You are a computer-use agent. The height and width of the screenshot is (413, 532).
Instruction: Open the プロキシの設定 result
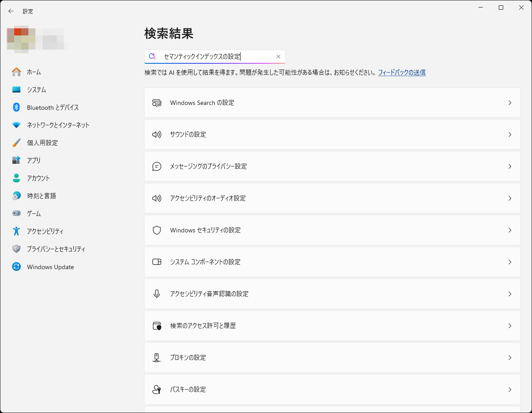(332, 358)
